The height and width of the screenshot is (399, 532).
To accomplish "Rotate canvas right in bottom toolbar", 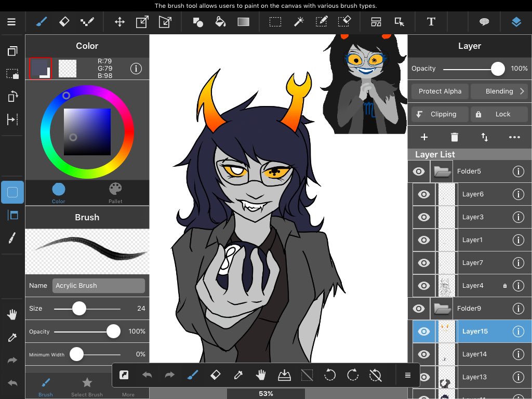I will 353,375.
